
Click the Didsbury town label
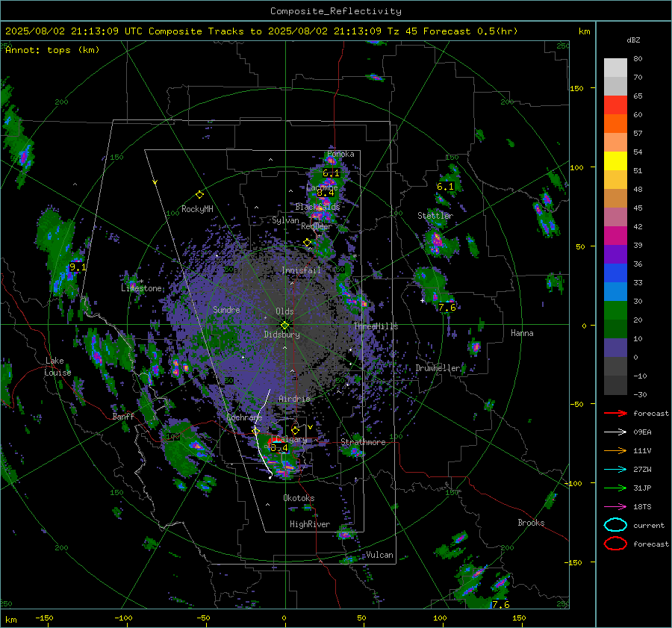pos(281,335)
